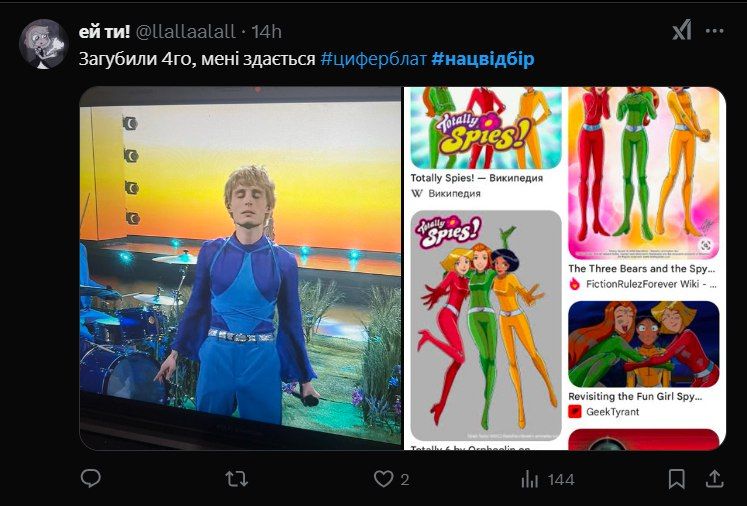View tweet analytics bar chart icon

click(x=530, y=479)
